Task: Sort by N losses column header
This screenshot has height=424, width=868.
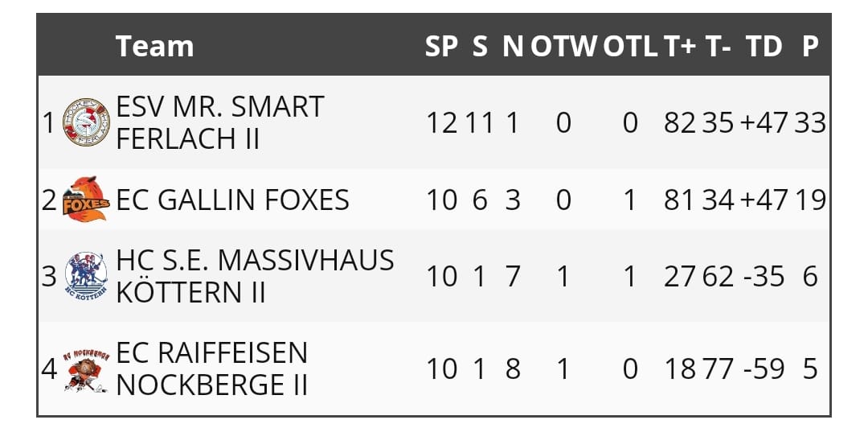Action: point(513,46)
